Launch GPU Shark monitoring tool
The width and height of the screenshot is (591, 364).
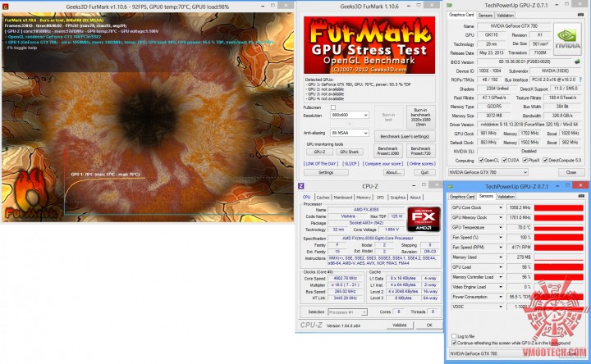click(349, 152)
